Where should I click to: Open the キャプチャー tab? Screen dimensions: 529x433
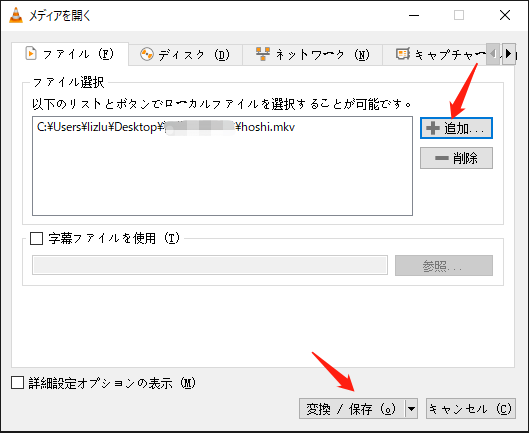435,55
